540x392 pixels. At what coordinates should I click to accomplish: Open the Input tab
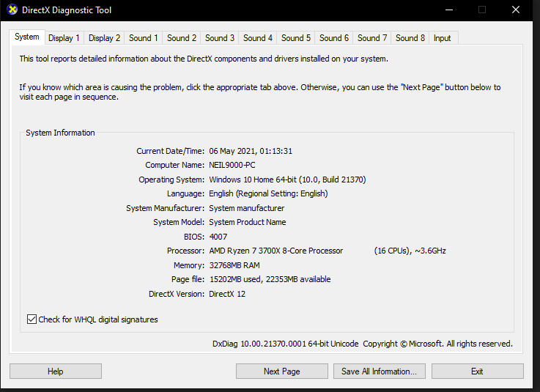tap(443, 38)
